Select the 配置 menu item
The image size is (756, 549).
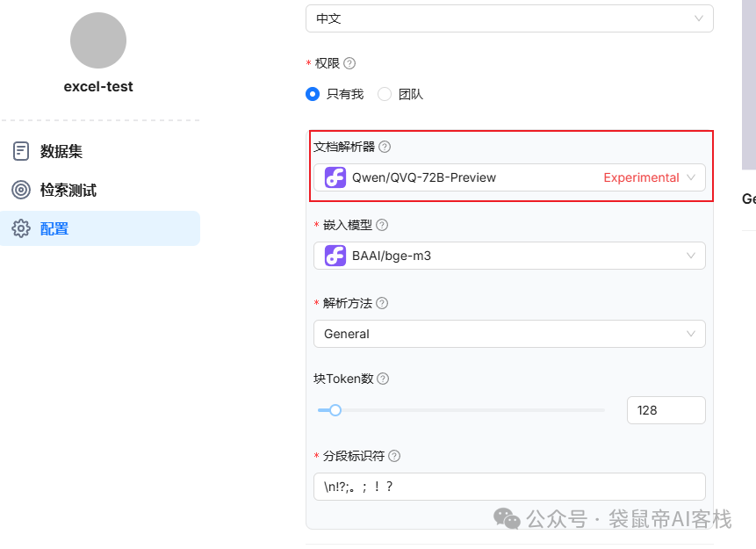100,228
